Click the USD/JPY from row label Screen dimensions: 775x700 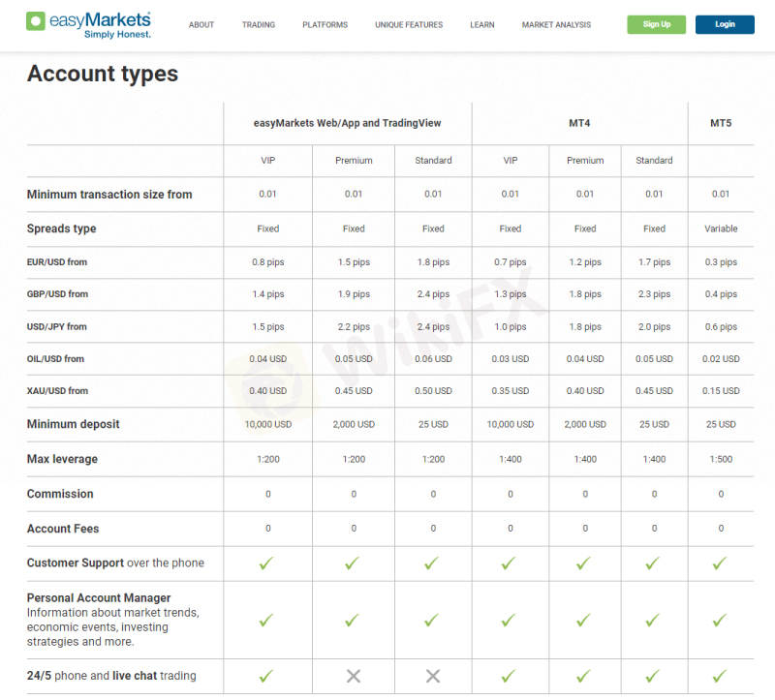click(56, 326)
